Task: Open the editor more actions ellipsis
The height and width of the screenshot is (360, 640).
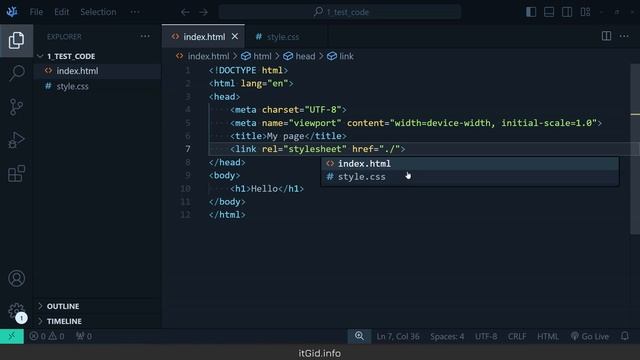Action: point(624,36)
